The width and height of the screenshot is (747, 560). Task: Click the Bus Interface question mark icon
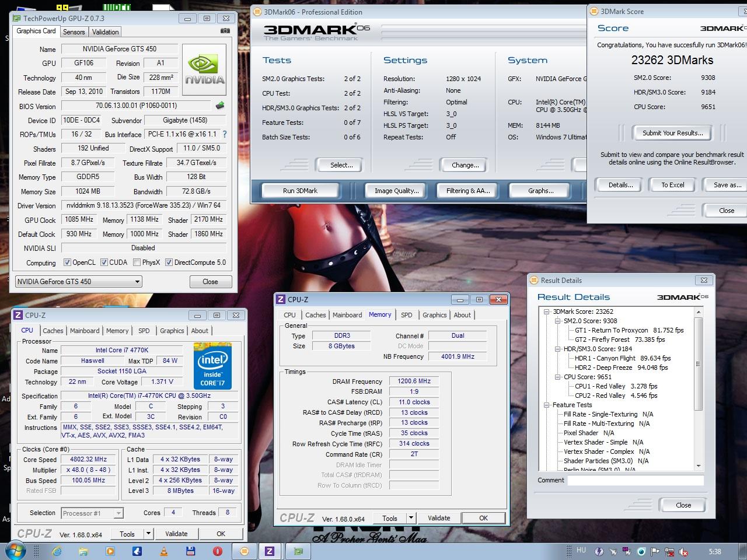[225, 134]
